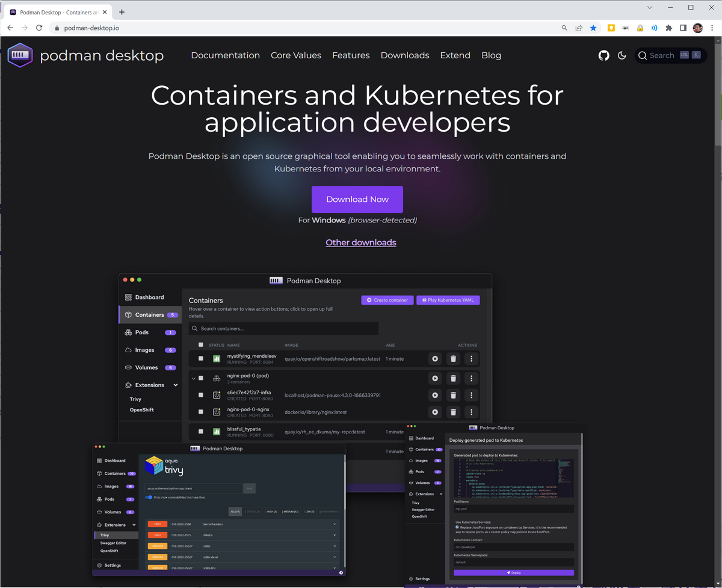Collapse the nginx-pod-0 pod row chevron
722x588 pixels.
(x=194, y=378)
